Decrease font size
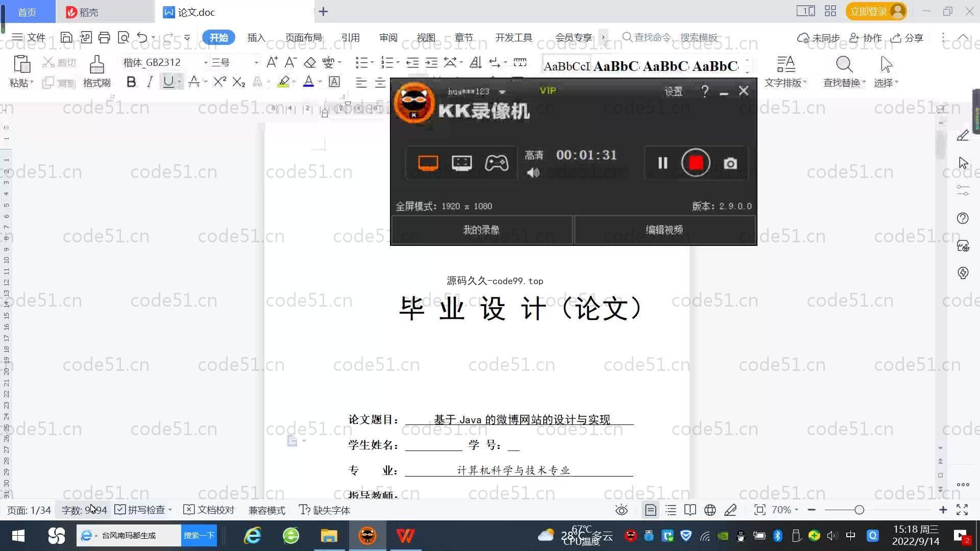 coord(290,62)
